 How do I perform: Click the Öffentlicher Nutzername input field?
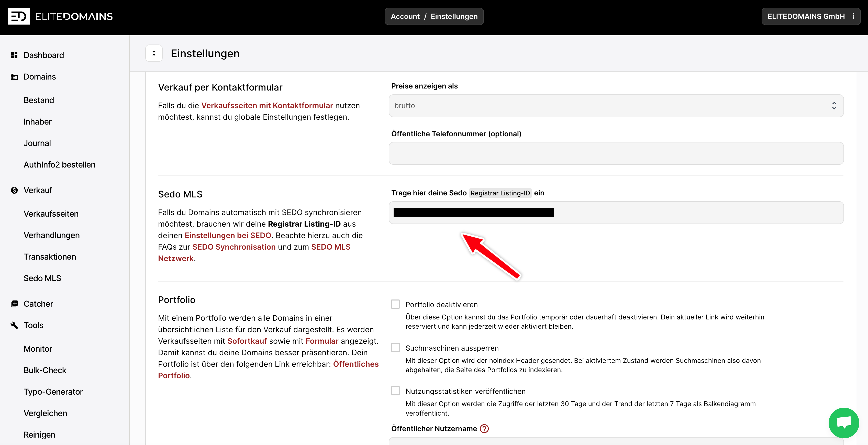coord(616,441)
